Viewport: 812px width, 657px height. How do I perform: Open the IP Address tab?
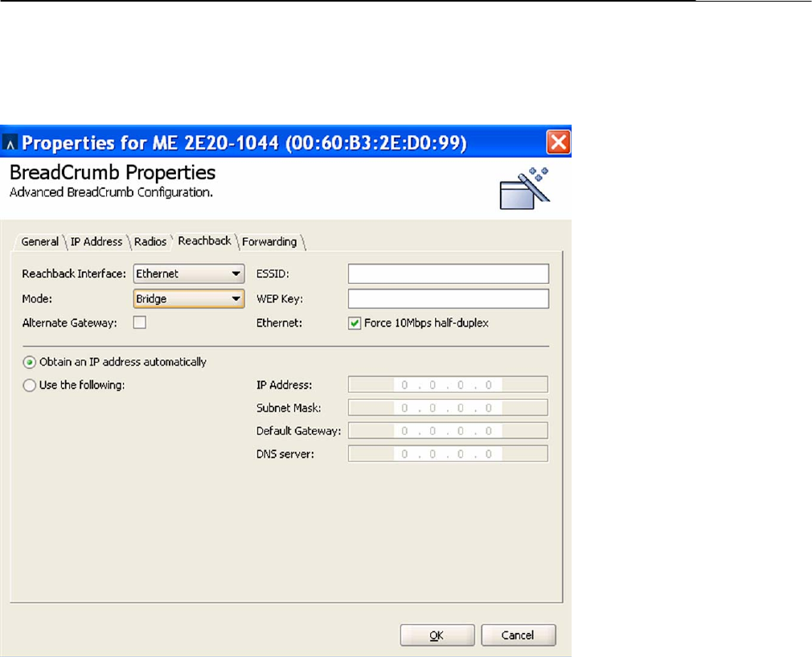96,241
